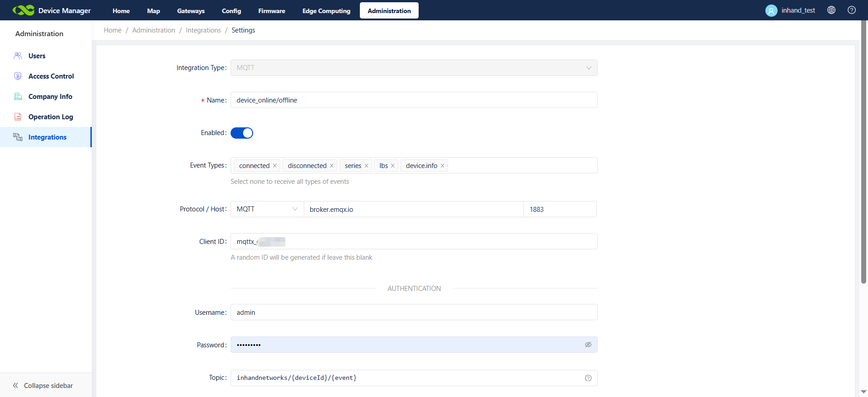Click the Users icon in sidebar
The width and height of the screenshot is (868, 397).
coord(18,56)
